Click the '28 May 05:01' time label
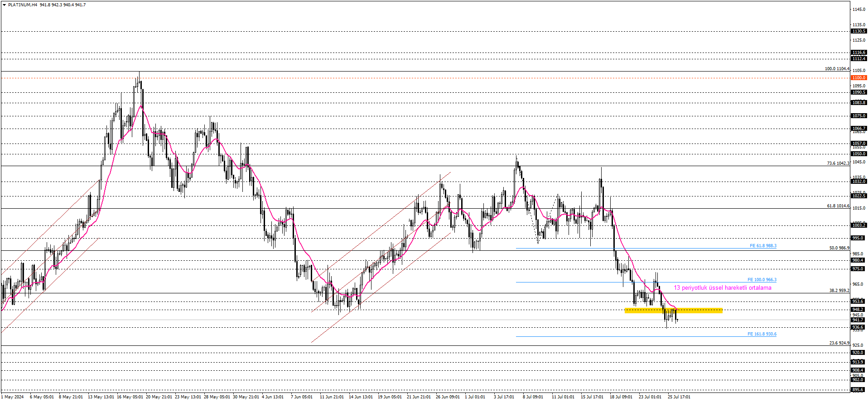868x402 pixels. pyautogui.click(x=217, y=397)
